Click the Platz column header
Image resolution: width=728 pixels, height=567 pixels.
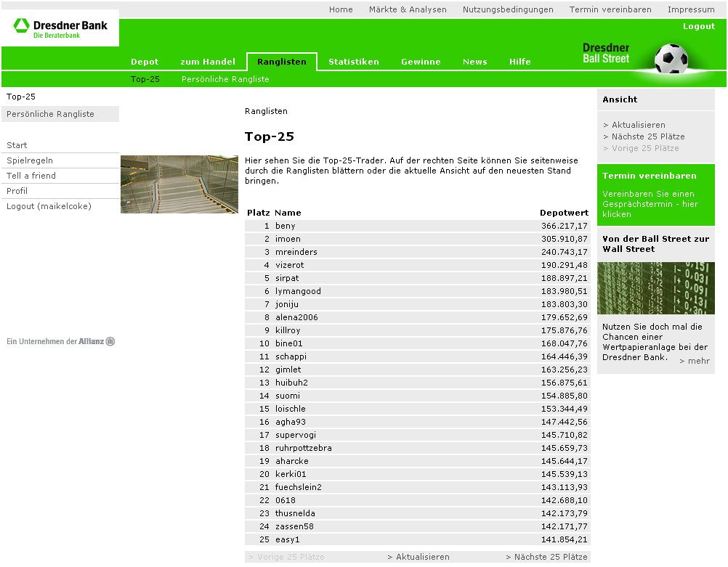tap(258, 213)
